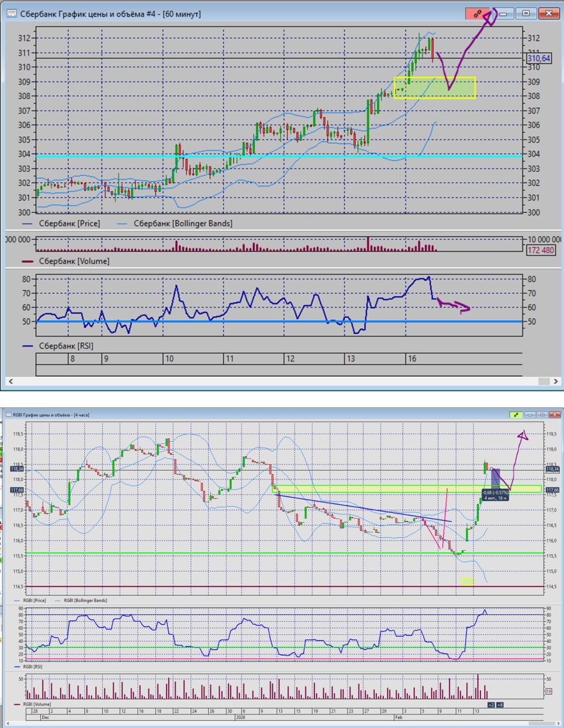
Task: Maximize the Сбербанк chart window
Action: click(526, 13)
